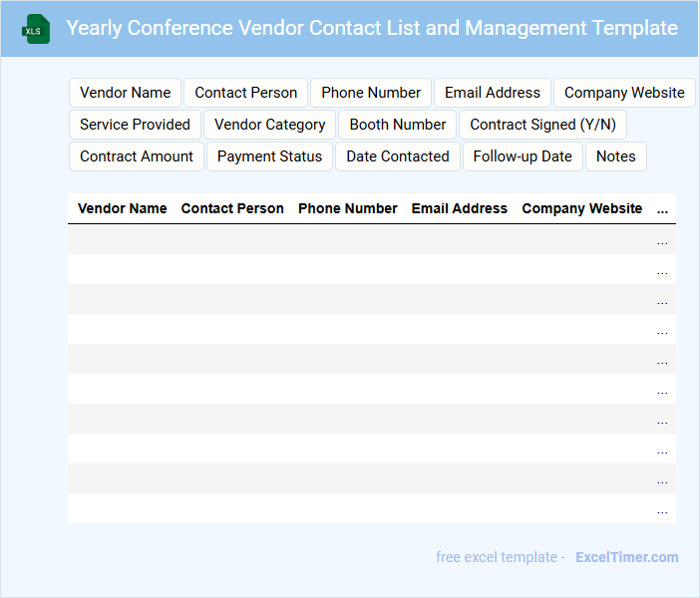The width and height of the screenshot is (700, 598).
Task: Click the first table row's ellipsis
Action: 662,240
